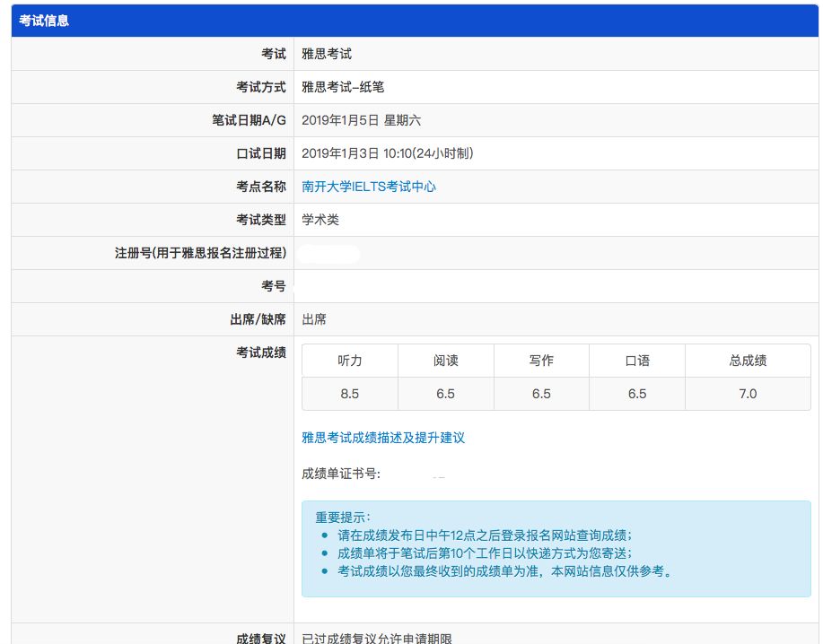823x644 pixels.
Task: Select the written test date 2019年1月5日 星期六
Action: tap(361, 120)
